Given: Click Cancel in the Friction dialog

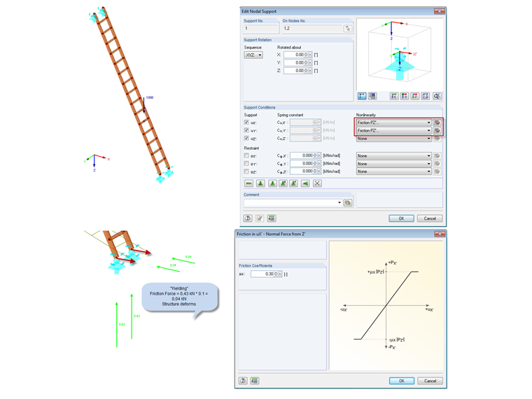Looking at the screenshot, I should pos(430,381).
